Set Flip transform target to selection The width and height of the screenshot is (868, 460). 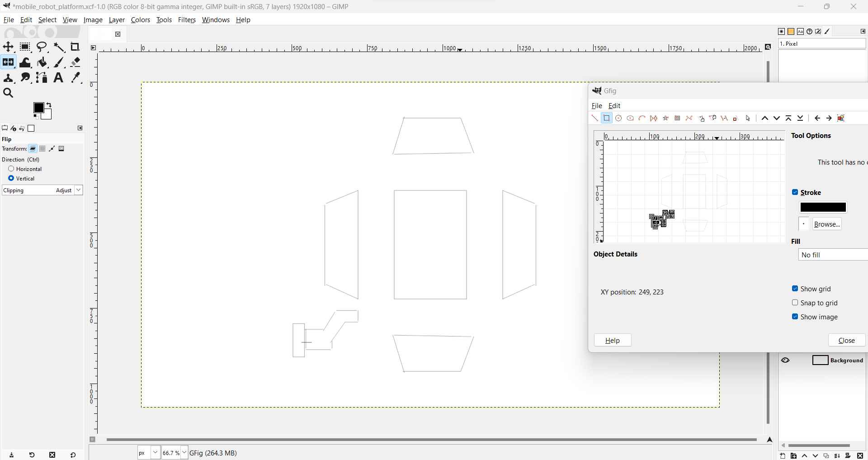tap(42, 149)
